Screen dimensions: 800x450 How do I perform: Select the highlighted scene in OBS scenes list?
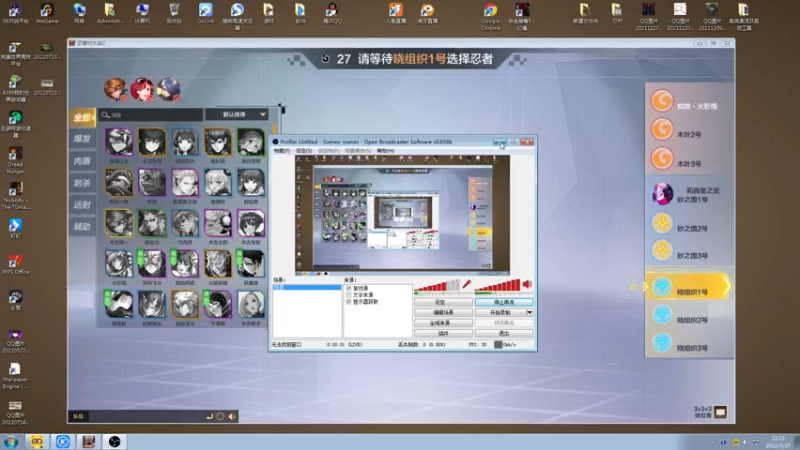click(x=307, y=288)
